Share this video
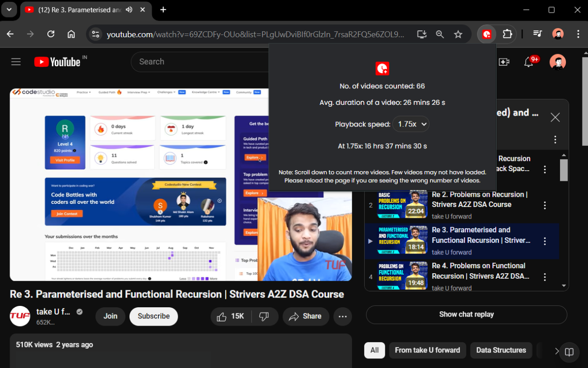This screenshot has height=368, width=588. 305,316
